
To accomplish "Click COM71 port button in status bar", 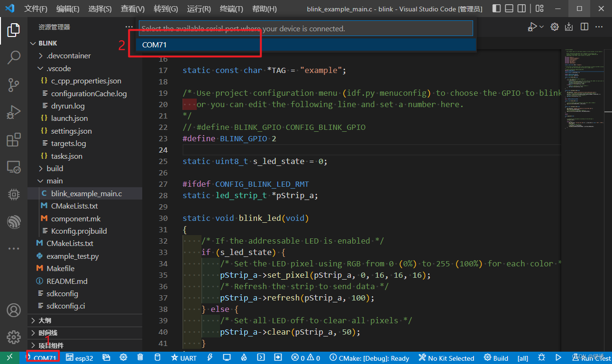I will point(42,358).
